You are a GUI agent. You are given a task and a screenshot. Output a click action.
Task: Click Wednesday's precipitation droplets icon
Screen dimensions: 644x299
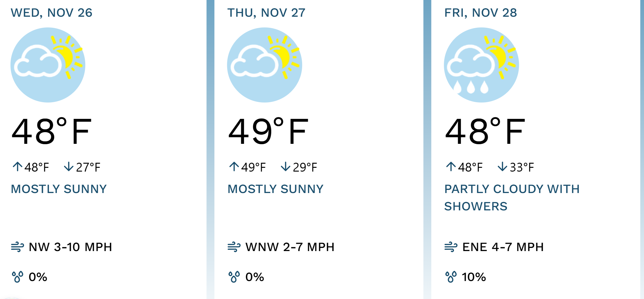(x=17, y=277)
